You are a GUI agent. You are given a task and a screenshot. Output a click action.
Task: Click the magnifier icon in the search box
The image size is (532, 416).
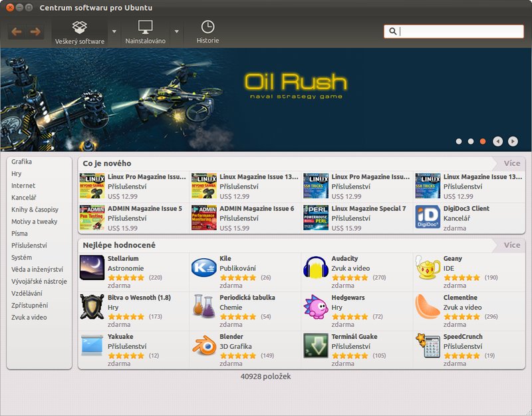click(392, 31)
